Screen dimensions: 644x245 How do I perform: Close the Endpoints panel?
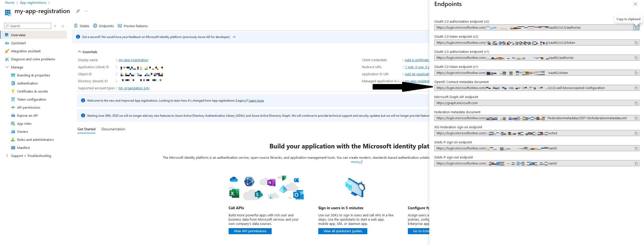coord(635,4)
